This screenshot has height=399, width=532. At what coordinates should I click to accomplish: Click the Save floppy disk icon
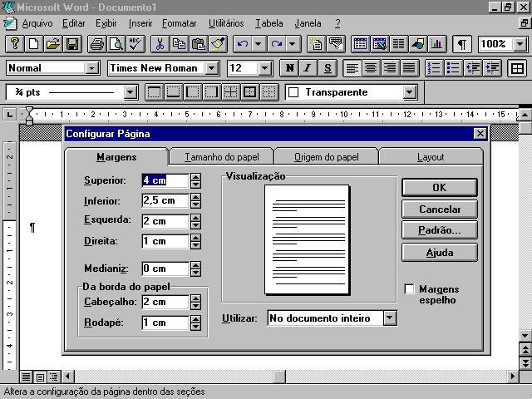click(x=72, y=44)
